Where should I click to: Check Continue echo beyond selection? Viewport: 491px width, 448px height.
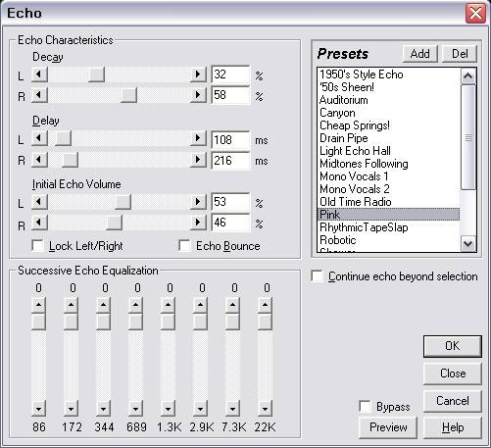click(317, 276)
